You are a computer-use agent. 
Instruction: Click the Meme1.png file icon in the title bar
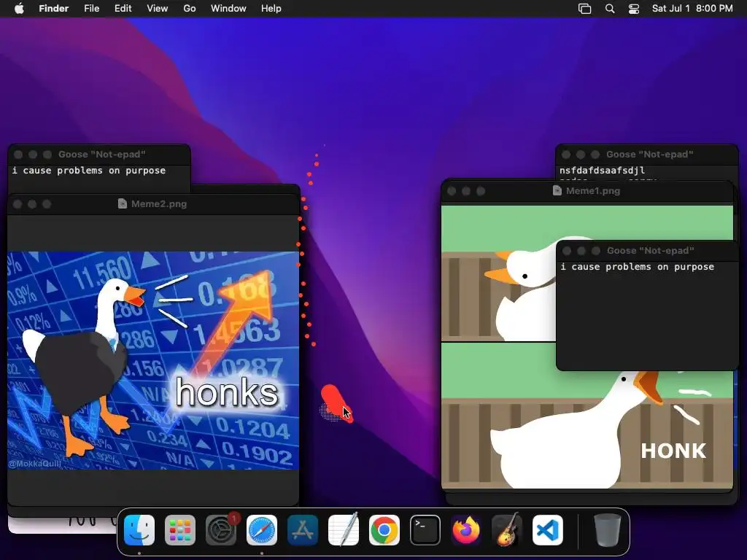click(x=557, y=190)
